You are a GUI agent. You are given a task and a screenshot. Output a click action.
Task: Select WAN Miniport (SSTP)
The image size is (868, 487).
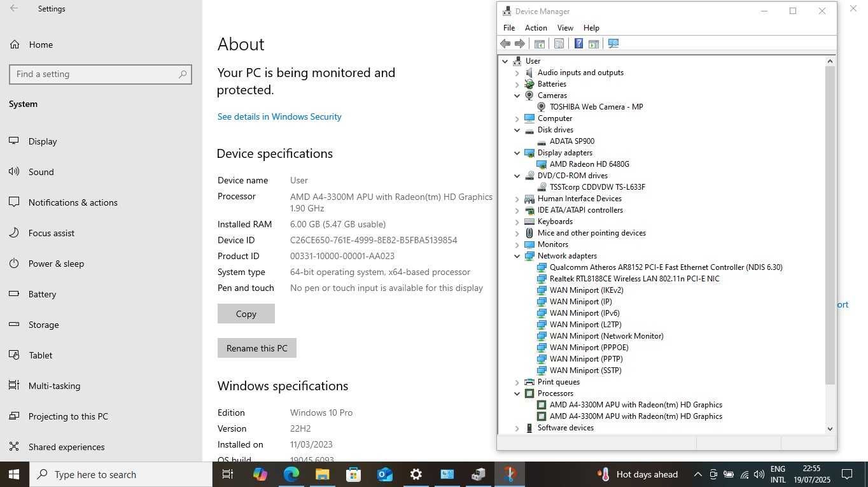pos(585,371)
